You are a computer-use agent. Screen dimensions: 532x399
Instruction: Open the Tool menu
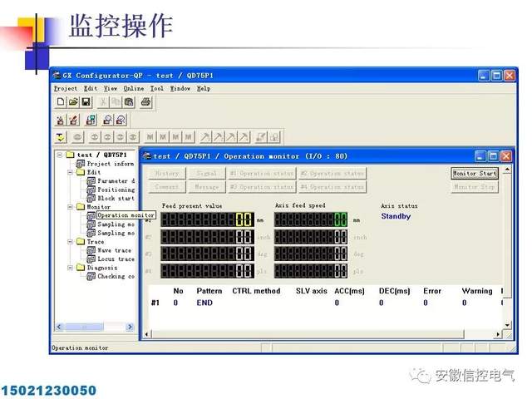(157, 89)
